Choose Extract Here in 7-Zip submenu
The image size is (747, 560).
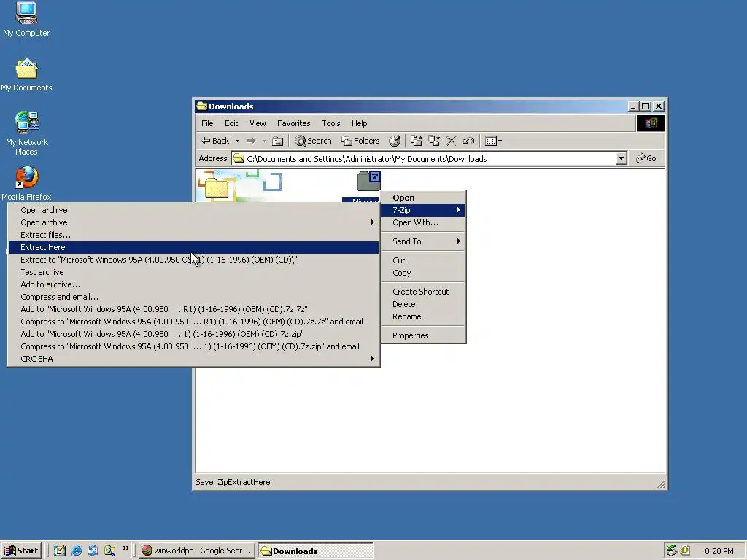[193, 247]
